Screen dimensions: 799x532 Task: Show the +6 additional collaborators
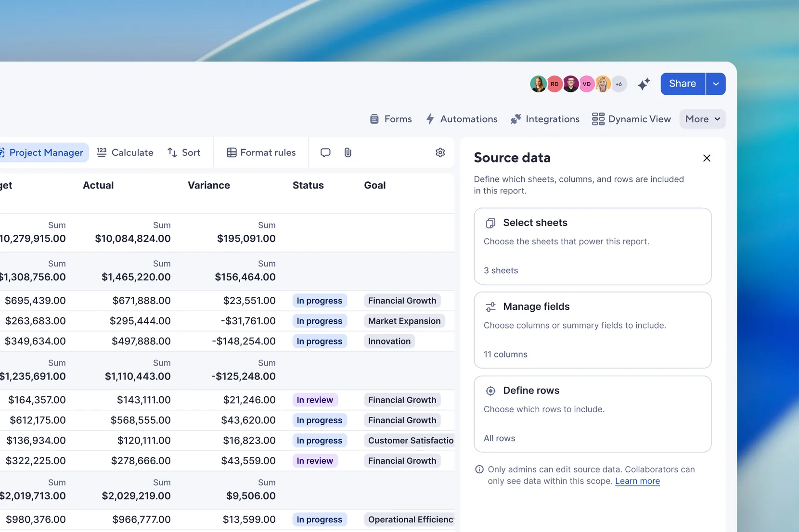click(x=619, y=84)
